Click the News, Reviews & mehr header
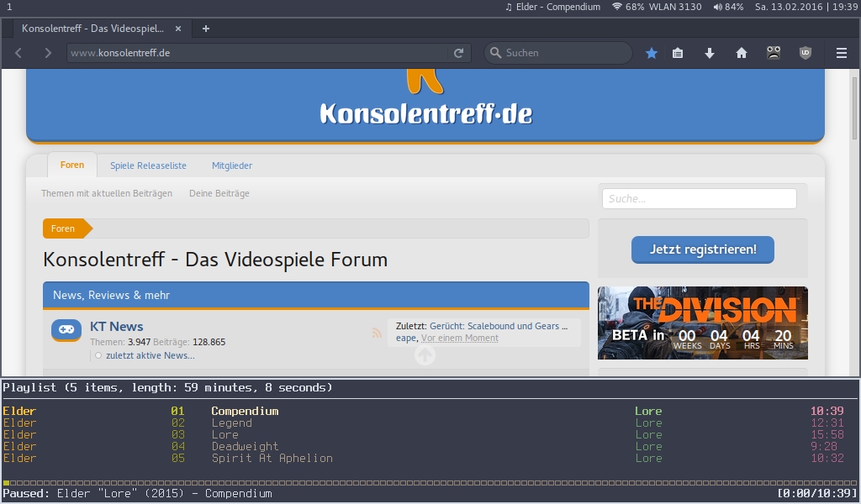This screenshot has height=504, width=861. coord(316,295)
